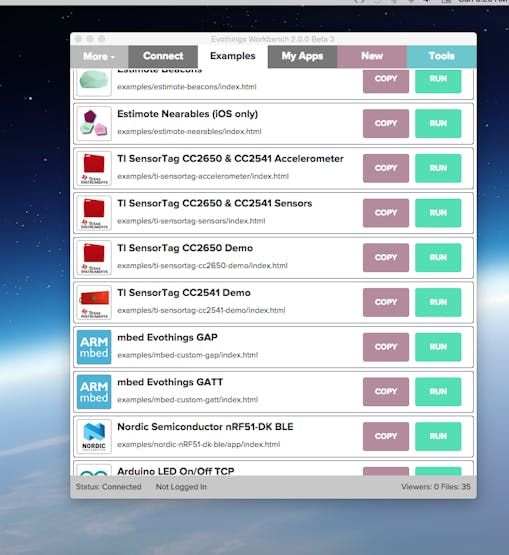The height and width of the screenshot is (555, 509).
Task: Select the 'mbed Evothings GAP' title
Action: pos(167,337)
